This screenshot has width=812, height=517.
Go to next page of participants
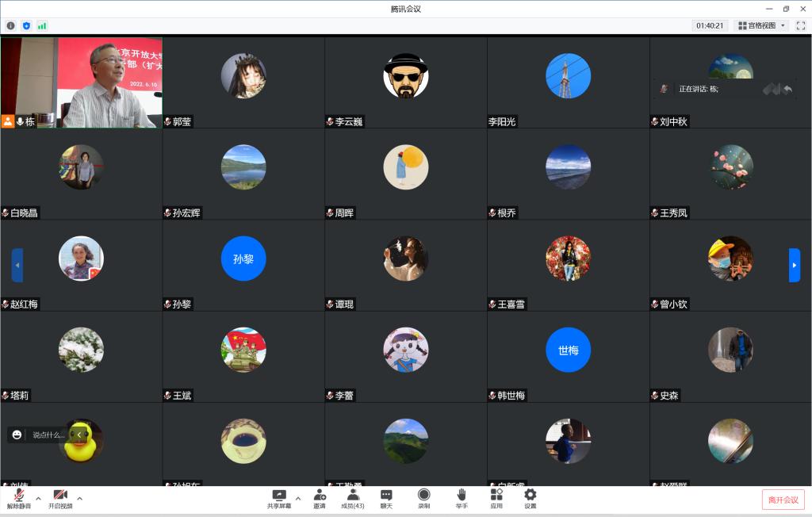pos(795,265)
